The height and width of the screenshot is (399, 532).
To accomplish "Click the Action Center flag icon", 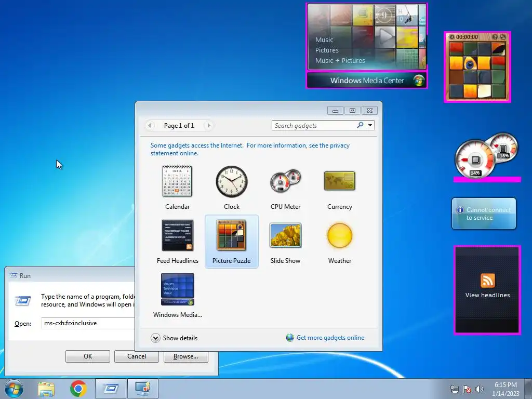I will (467, 389).
